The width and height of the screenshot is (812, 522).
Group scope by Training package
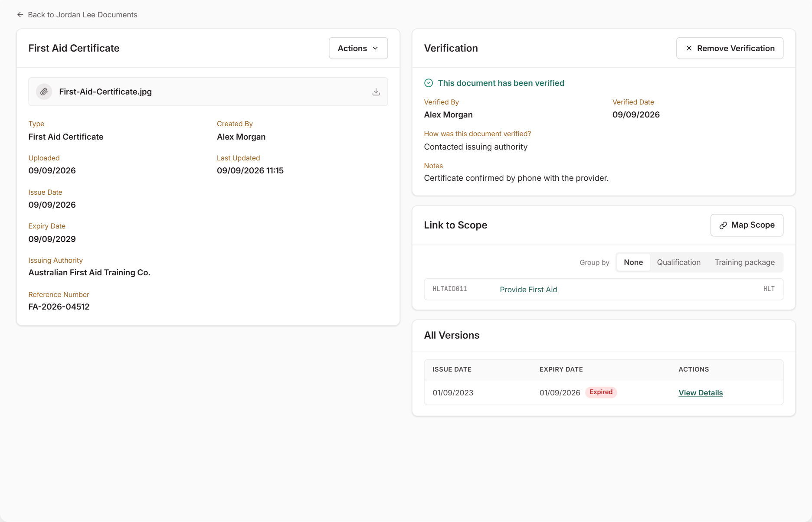tap(744, 262)
